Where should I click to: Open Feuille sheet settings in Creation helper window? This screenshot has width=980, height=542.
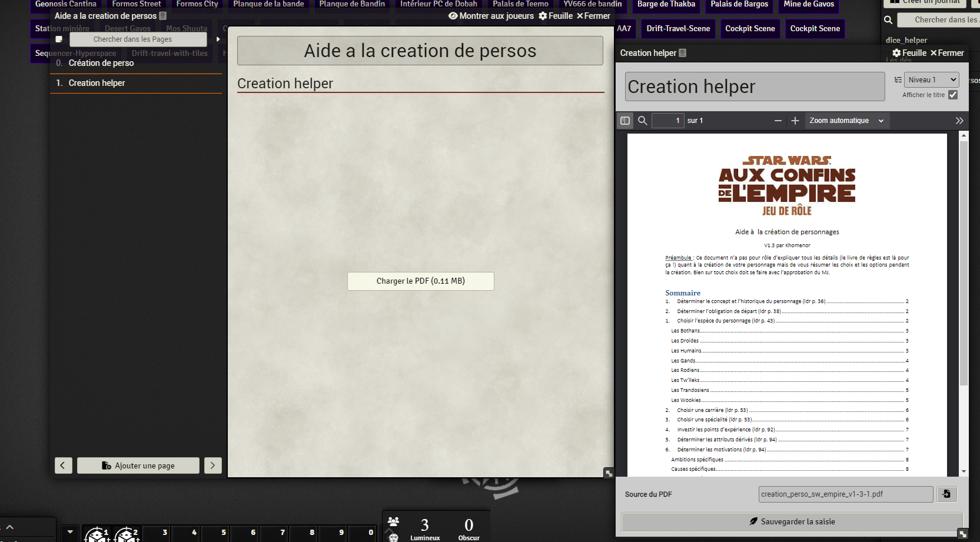909,53
